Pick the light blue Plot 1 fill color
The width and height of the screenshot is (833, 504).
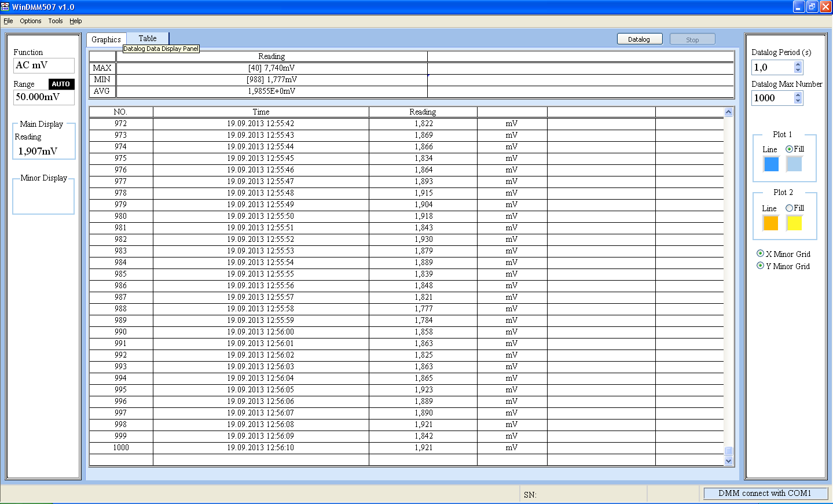(x=794, y=164)
